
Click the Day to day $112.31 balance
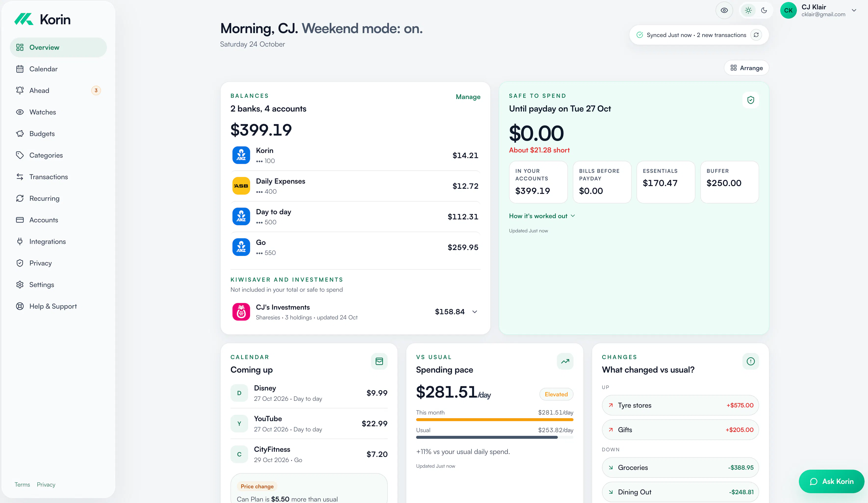[463, 216]
